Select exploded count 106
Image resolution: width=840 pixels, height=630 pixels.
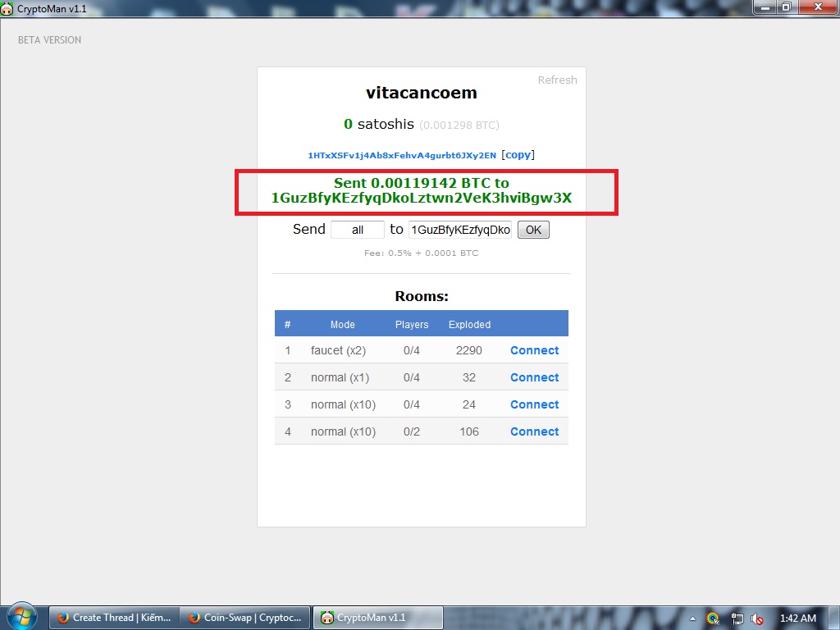click(468, 431)
